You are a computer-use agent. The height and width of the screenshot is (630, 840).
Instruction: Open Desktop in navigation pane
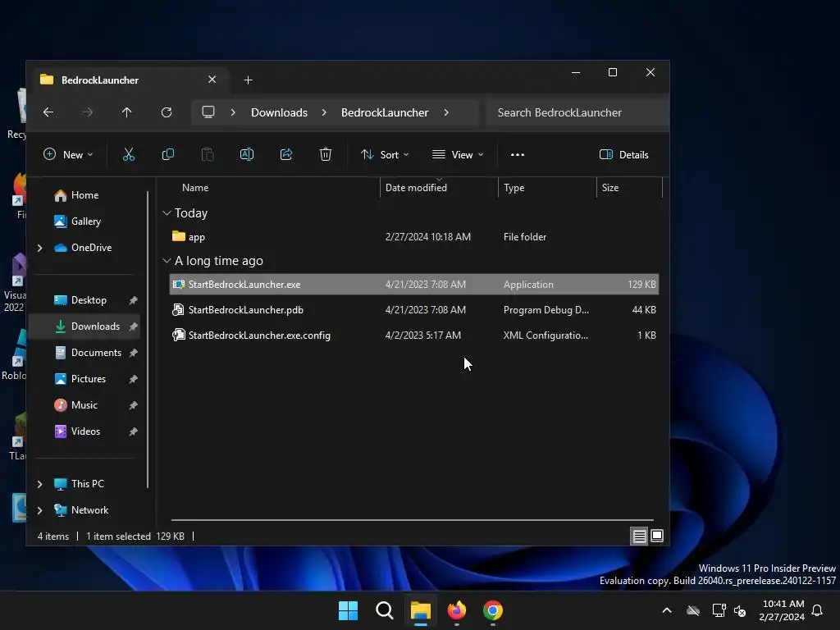[x=89, y=300]
